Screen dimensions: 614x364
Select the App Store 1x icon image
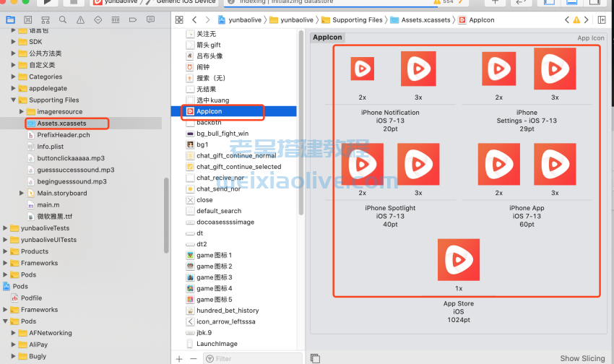point(459,260)
